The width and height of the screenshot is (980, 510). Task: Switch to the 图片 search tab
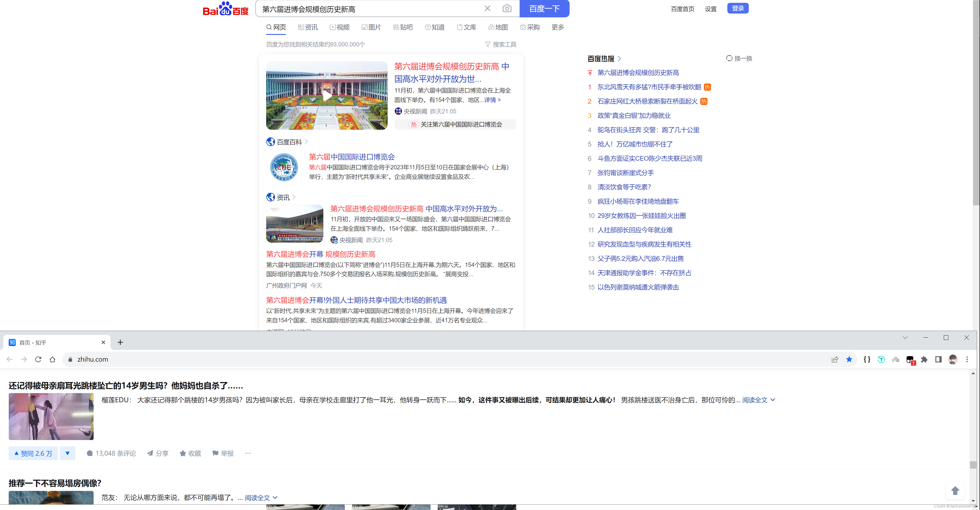click(x=371, y=27)
